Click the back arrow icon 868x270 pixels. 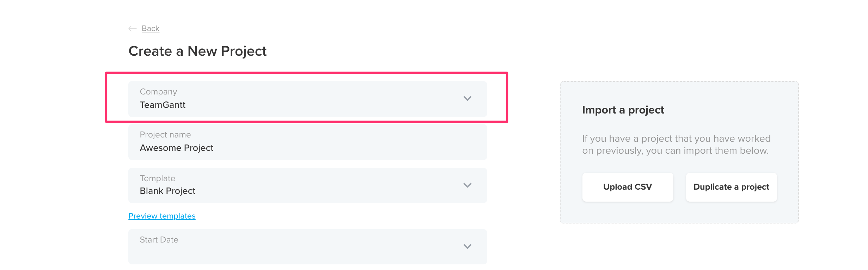132,28
